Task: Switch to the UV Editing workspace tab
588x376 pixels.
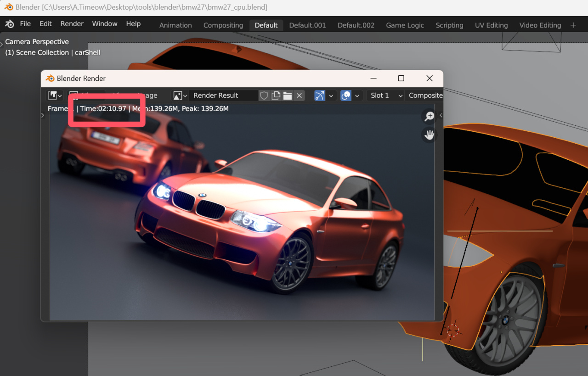Action: pos(491,25)
